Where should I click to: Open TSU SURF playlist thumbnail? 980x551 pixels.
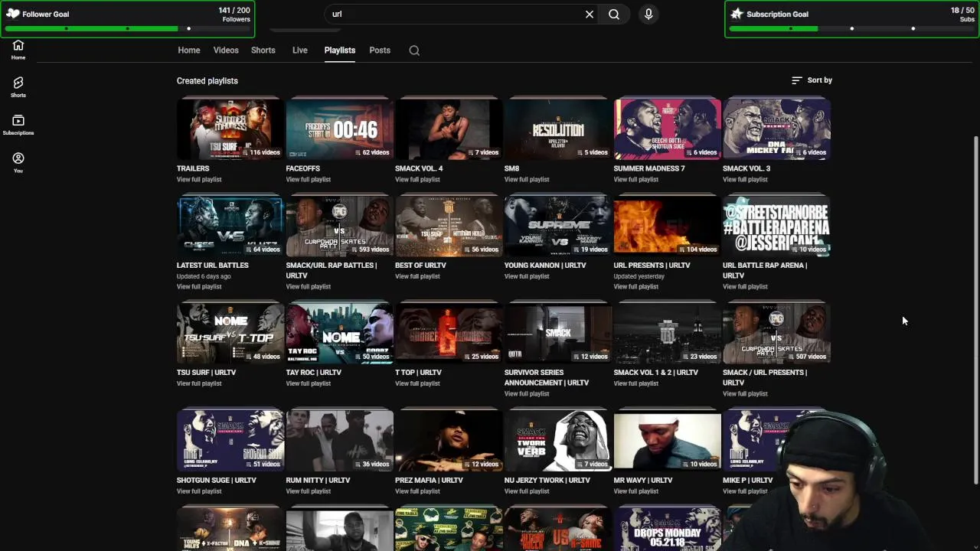coord(230,333)
